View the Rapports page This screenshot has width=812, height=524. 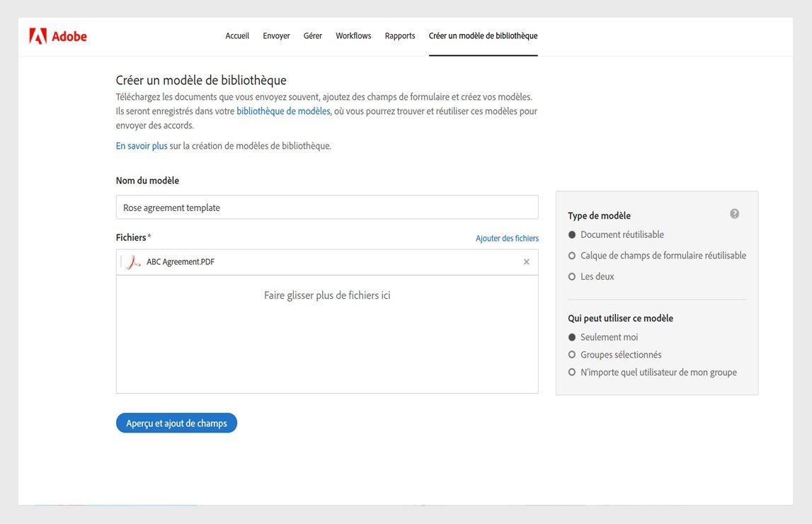(x=399, y=35)
